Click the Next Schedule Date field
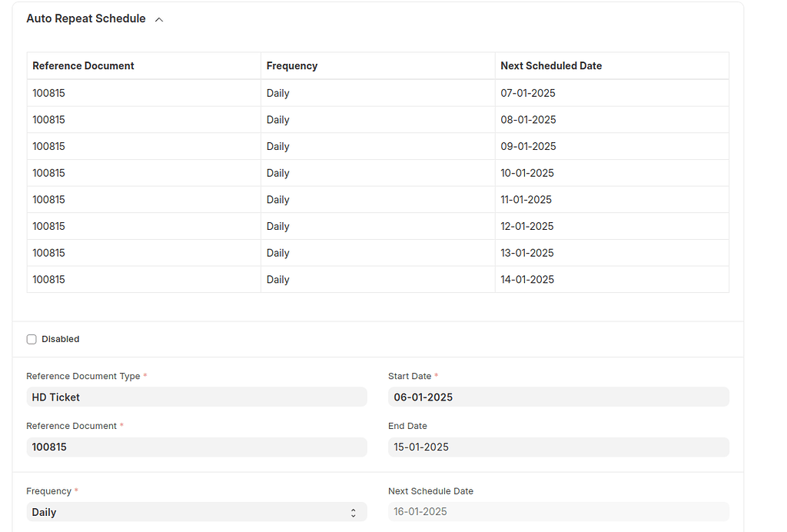787x532 pixels. point(558,511)
